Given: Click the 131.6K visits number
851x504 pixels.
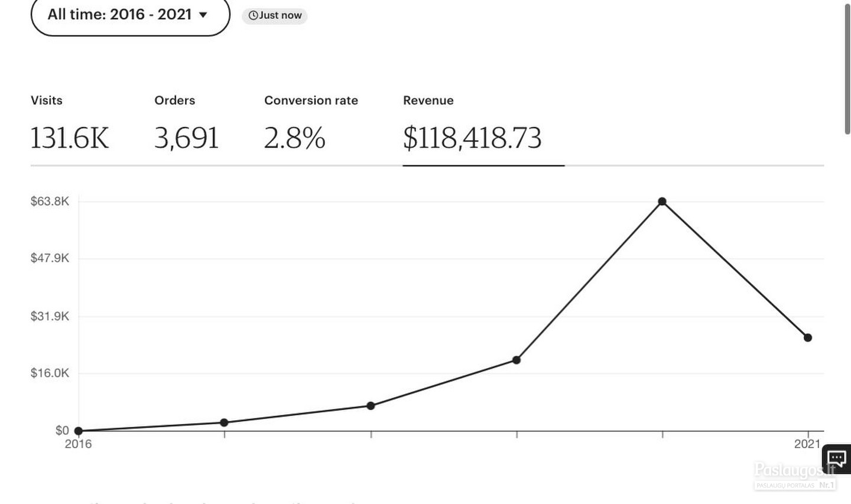Looking at the screenshot, I should tap(70, 138).
